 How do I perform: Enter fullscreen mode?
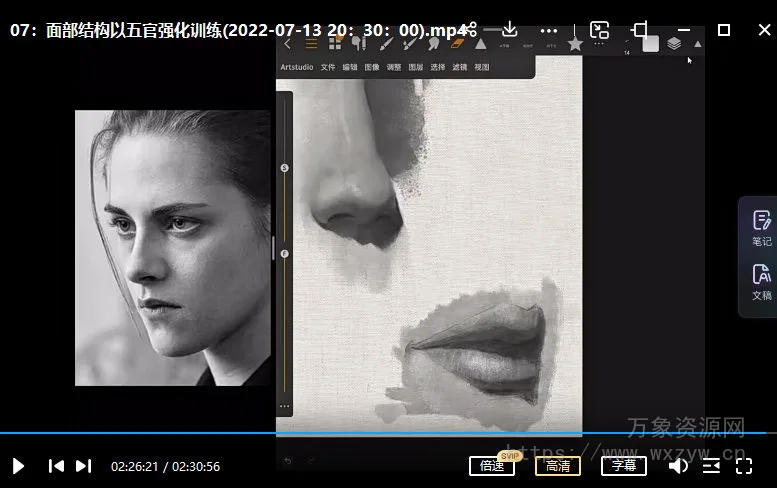(744, 466)
